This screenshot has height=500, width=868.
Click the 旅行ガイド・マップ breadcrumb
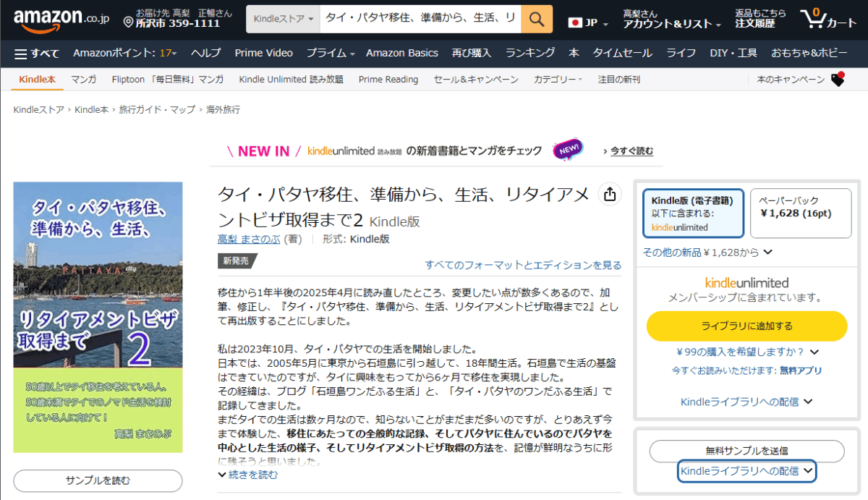(157, 110)
